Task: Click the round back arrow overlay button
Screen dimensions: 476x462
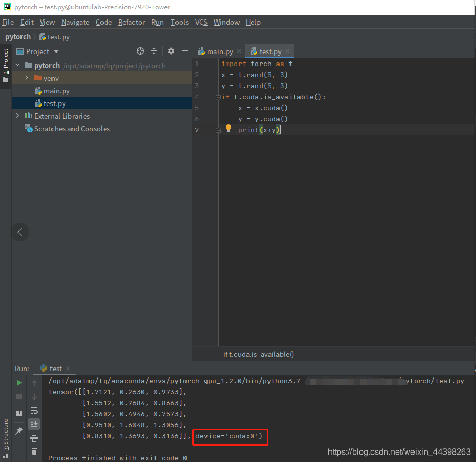Action: 20,232
